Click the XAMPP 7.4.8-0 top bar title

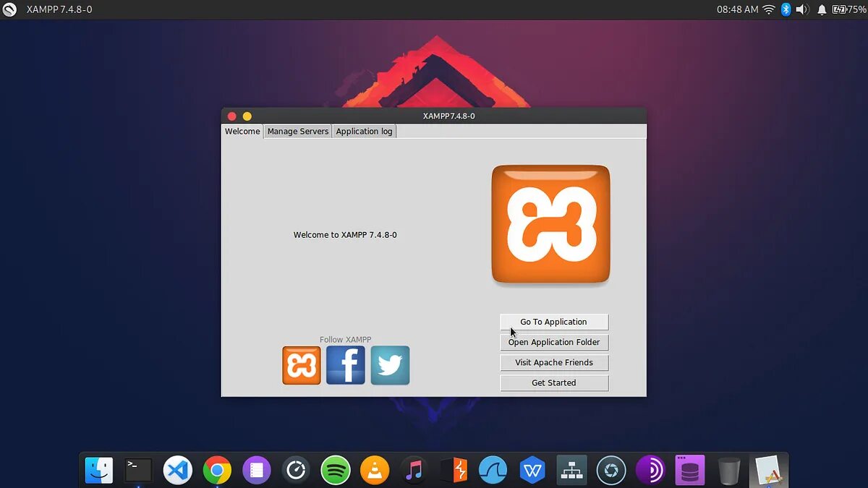59,9
